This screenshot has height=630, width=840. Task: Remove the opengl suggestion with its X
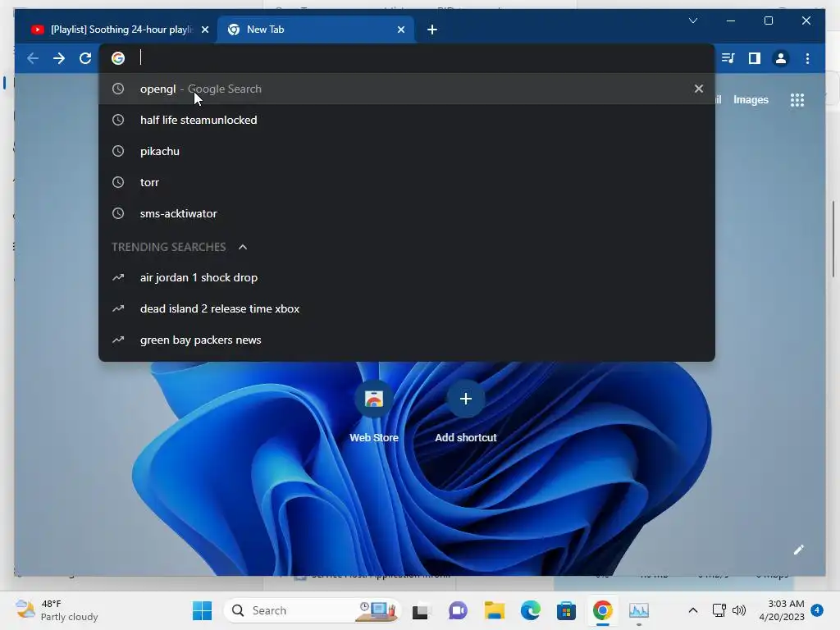(x=699, y=89)
